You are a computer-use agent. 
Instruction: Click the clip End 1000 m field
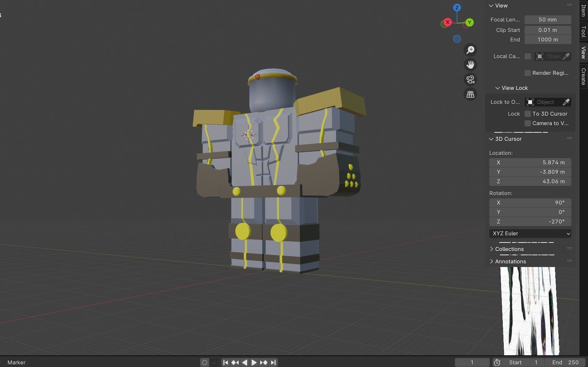[x=548, y=40]
